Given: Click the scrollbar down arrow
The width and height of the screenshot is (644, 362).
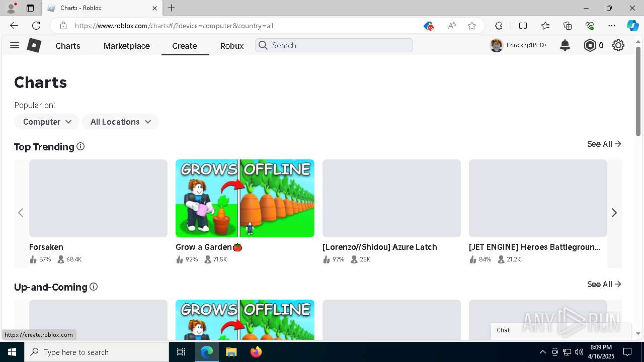Looking at the screenshot, I should tap(638, 334).
